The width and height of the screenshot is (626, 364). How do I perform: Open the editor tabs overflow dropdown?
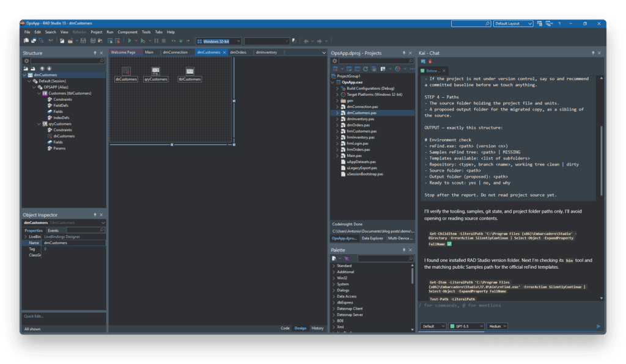point(324,53)
